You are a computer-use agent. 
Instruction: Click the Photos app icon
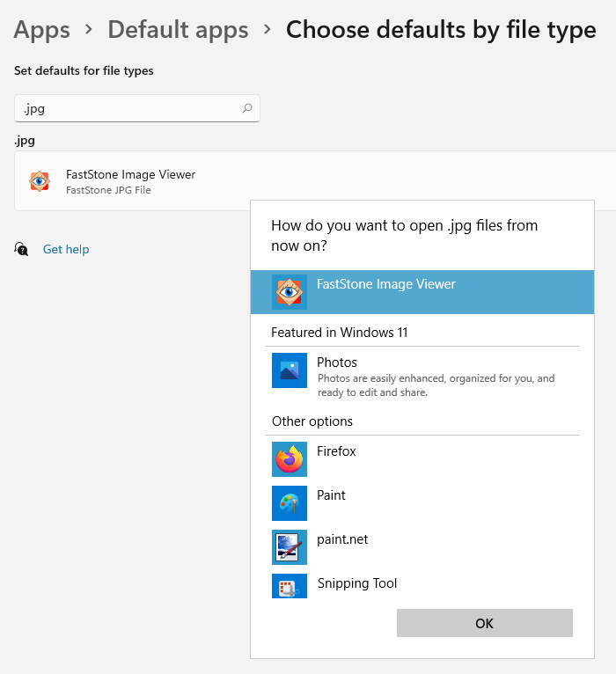coord(290,370)
